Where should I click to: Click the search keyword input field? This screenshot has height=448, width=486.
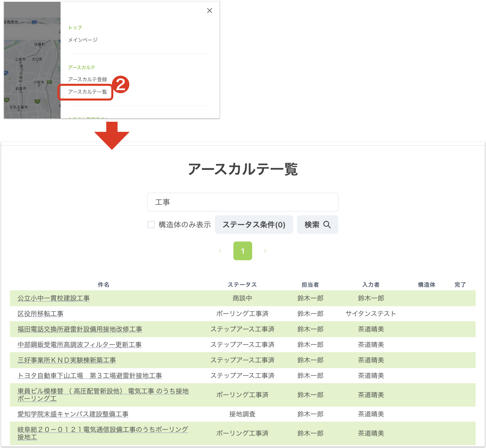[242, 202]
